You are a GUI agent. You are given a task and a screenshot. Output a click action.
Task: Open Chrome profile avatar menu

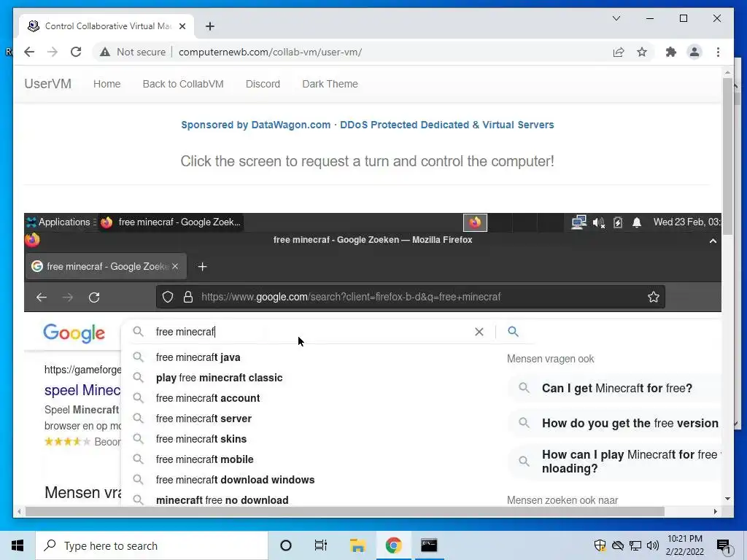[694, 52]
